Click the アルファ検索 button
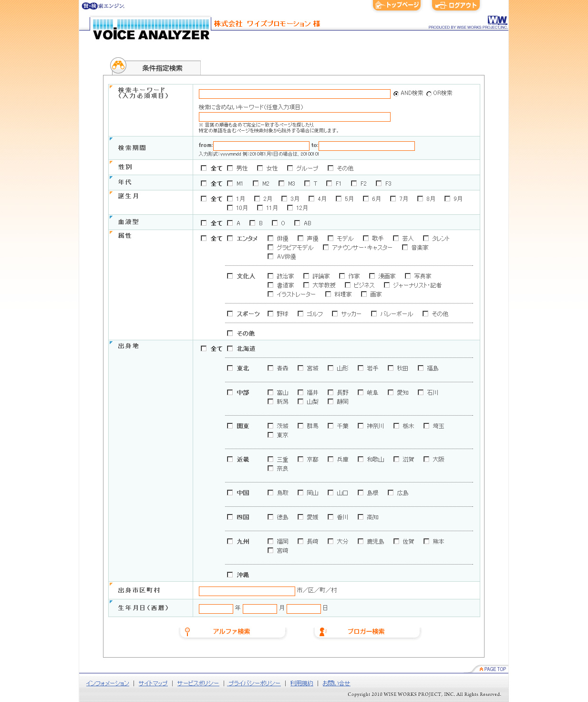This screenshot has height=702, width=588. coord(232,632)
